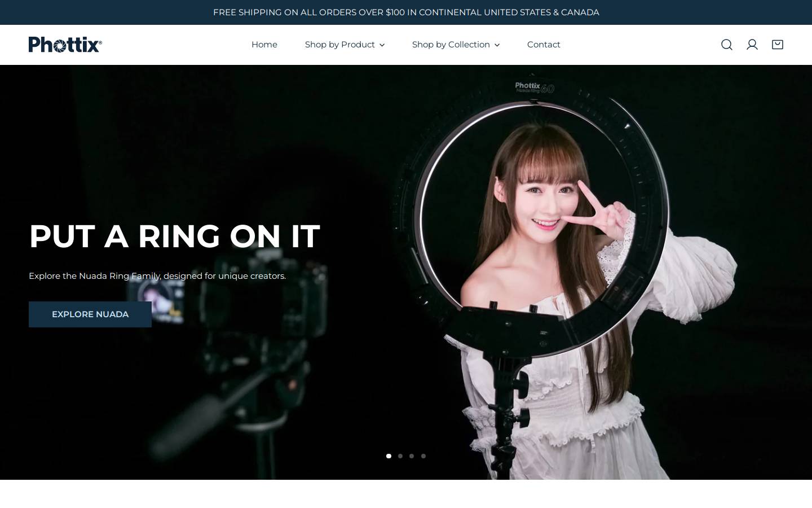Expand the Shop by Product menu
812x508 pixels.
(x=345, y=45)
